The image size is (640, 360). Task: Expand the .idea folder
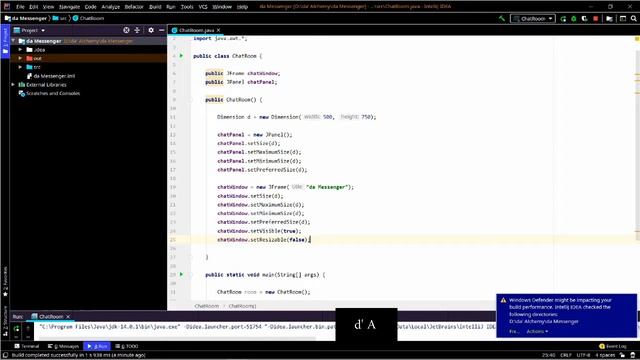tap(20, 50)
